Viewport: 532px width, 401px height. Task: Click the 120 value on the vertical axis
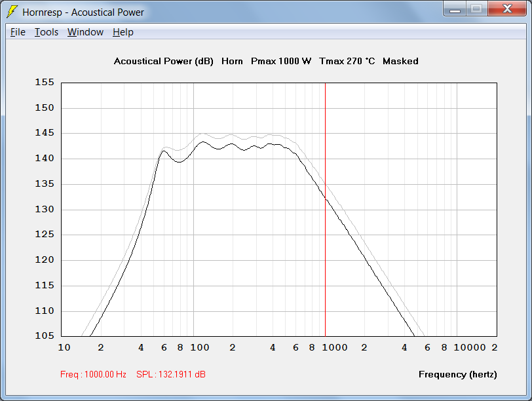click(45, 260)
